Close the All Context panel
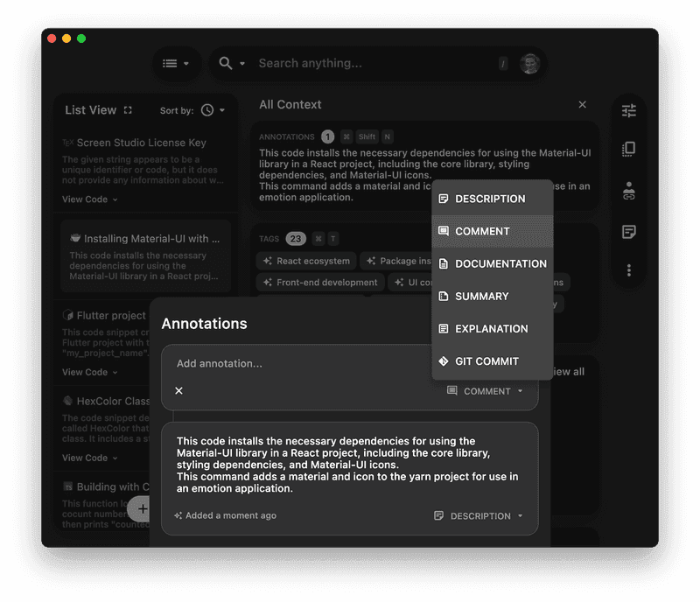The width and height of the screenshot is (700, 602). (582, 104)
